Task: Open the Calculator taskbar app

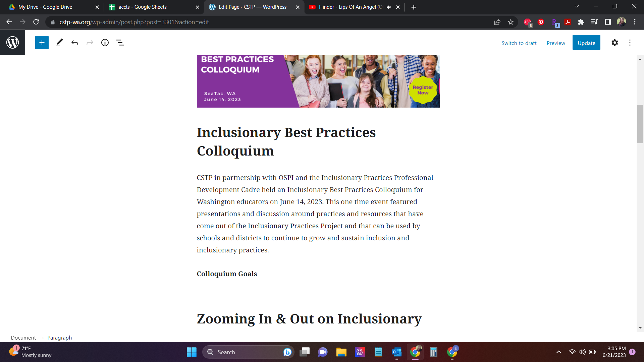Action: pyautogui.click(x=433, y=352)
